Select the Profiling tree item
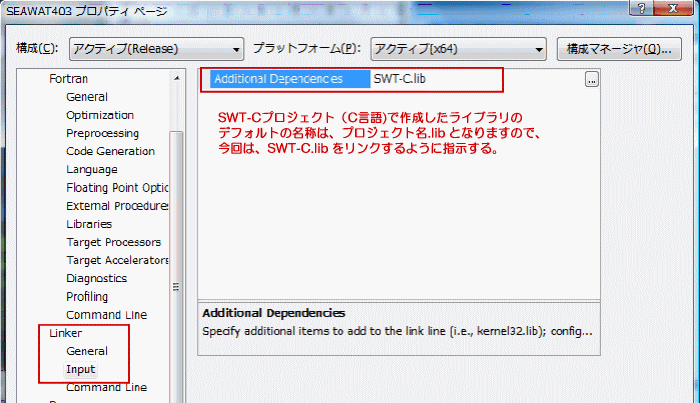Viewport: 700px width, 403px height. pos(87,296)
